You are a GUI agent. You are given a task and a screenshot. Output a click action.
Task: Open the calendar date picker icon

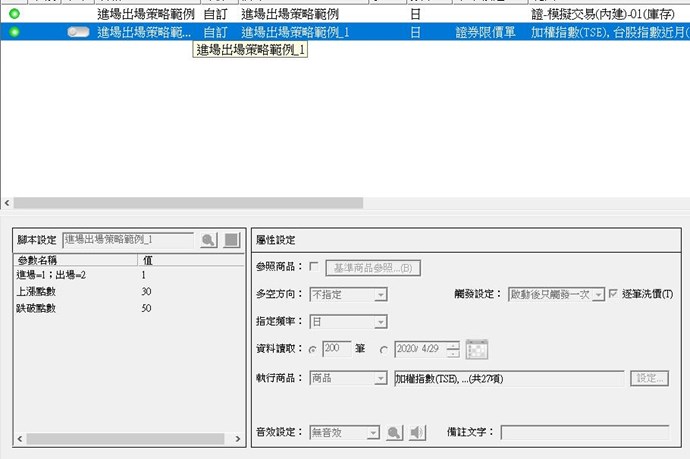pos(477,350)
